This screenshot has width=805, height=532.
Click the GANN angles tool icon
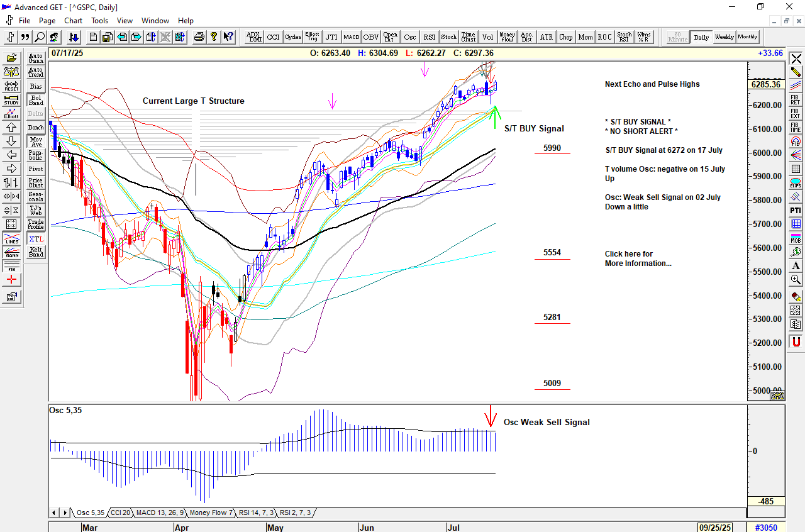click(11, 253)
